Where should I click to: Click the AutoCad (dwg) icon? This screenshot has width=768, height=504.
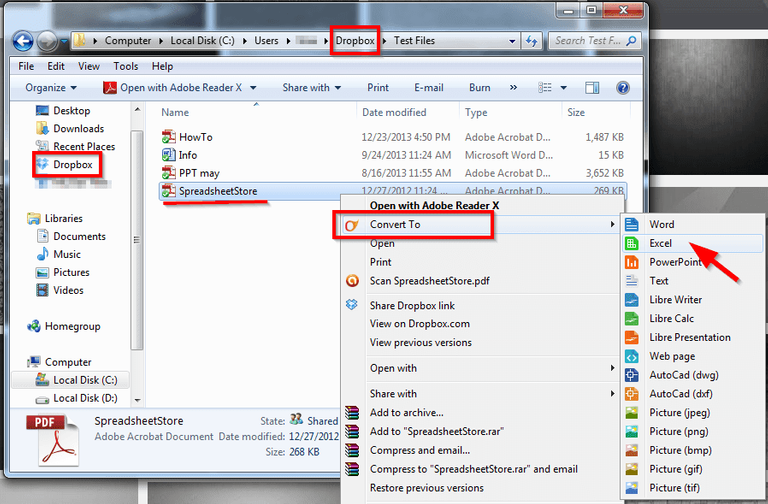coord(632,375)
